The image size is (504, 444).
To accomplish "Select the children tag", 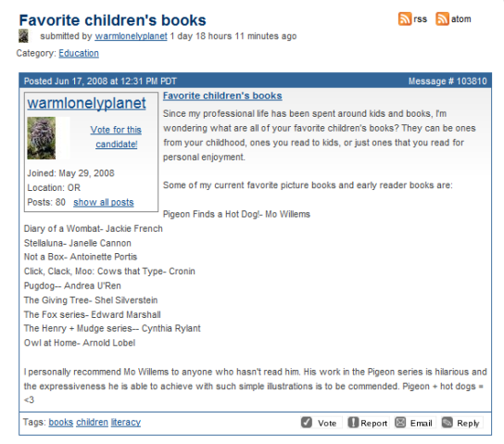I will [92, 422].
